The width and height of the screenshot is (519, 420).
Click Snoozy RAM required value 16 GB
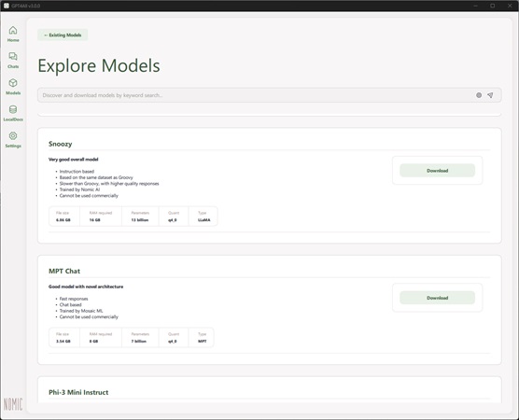click(94, 219)
